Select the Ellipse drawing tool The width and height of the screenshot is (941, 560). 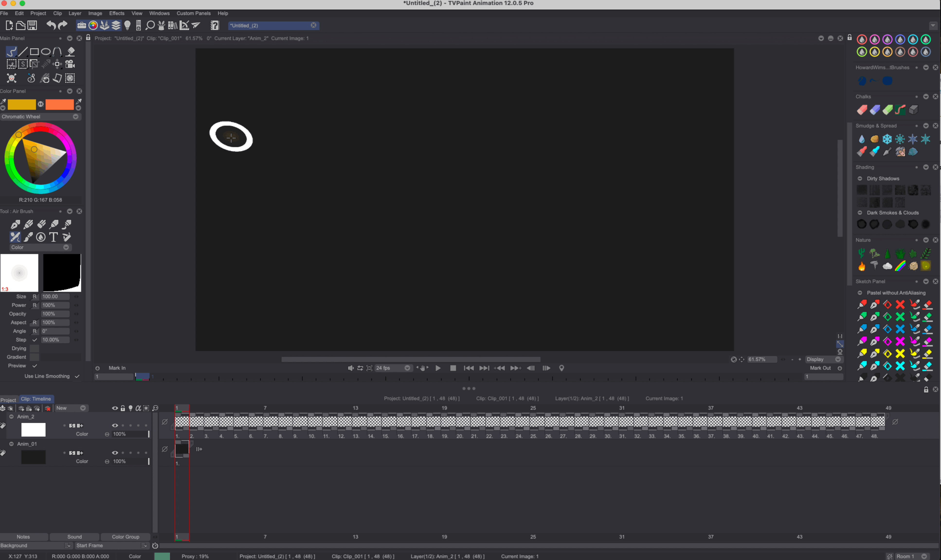[x=46, y=51]
